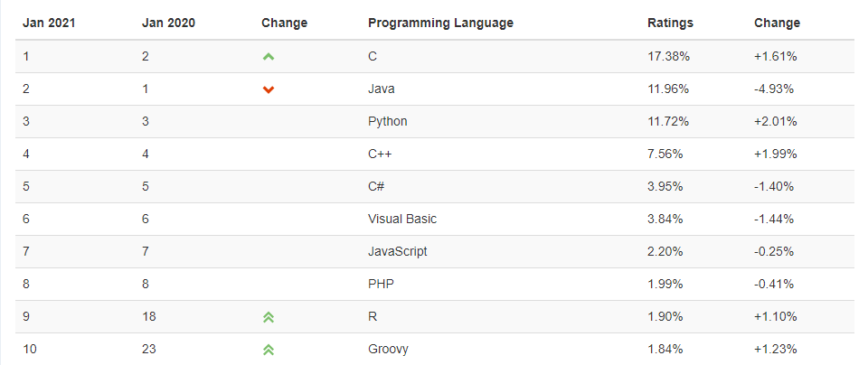Click the Programming Language column header
This screenshot has width=868, height=365.
pos(440,23)
